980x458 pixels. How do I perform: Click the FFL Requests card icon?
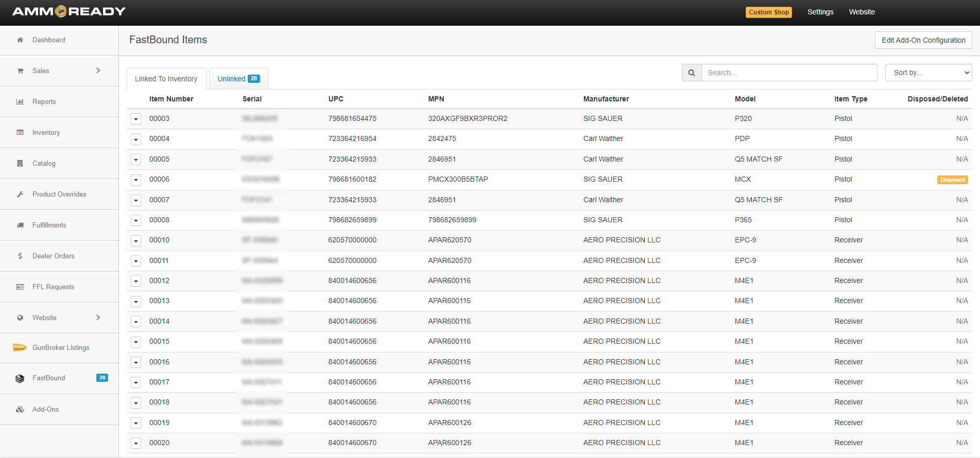20,287
